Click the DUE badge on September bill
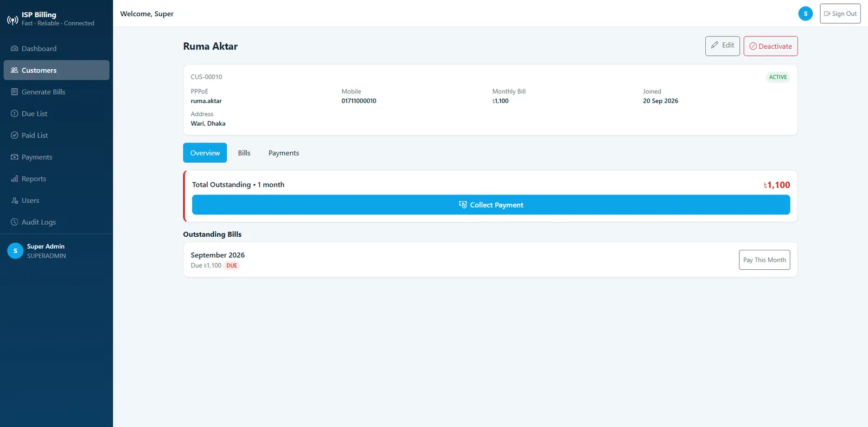The width and height of the screenshot is (868, 427). pos(232,266)
